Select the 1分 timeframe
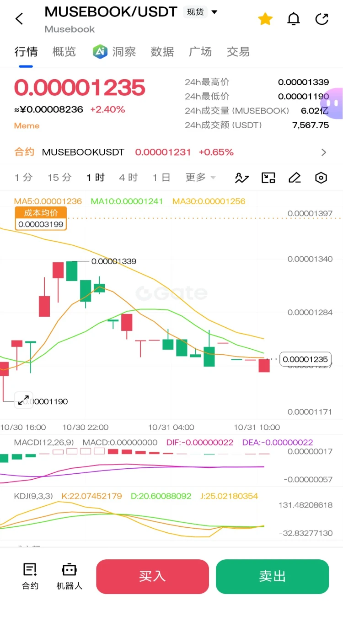343x644 pixels. coord(23,178)
